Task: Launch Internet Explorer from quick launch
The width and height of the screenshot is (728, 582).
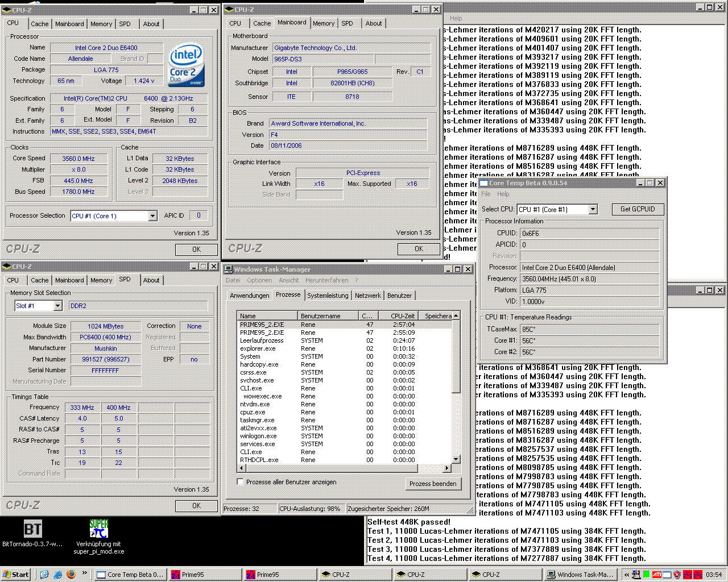Action: 57,575
